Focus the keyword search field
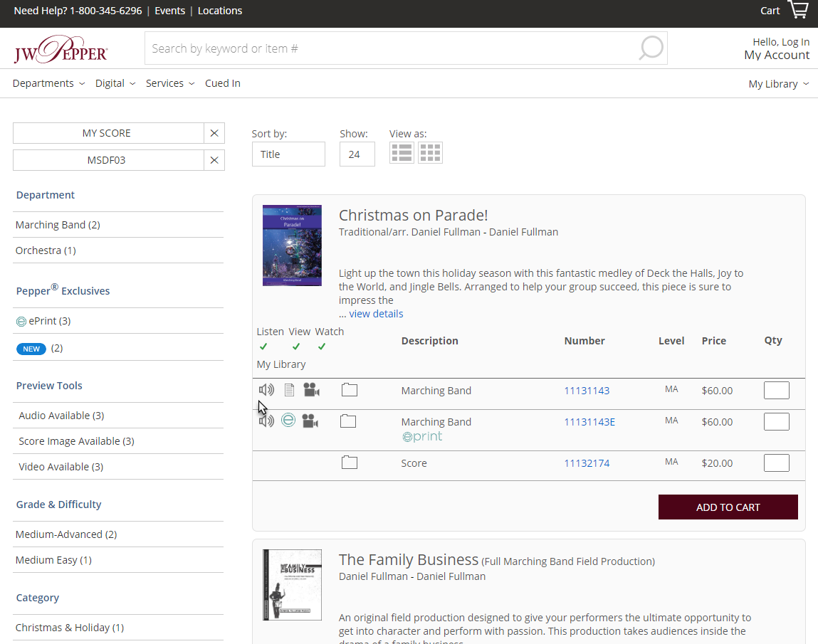This screenshot has height=644, width=818. point(392,48)
